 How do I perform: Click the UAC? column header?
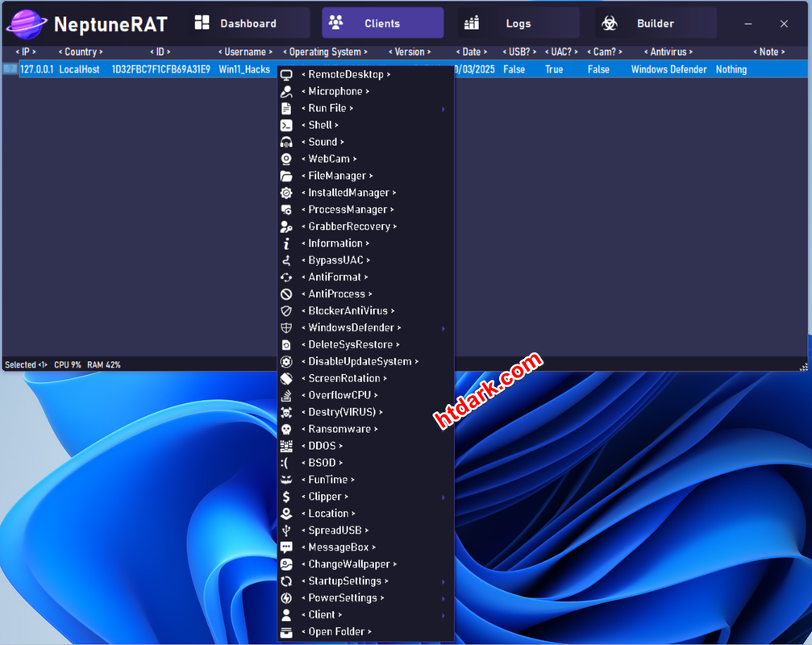point(561,52)
